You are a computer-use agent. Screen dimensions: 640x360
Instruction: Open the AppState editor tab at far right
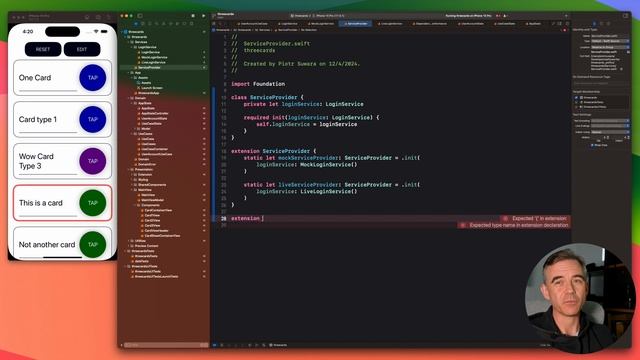coord(533,24)
